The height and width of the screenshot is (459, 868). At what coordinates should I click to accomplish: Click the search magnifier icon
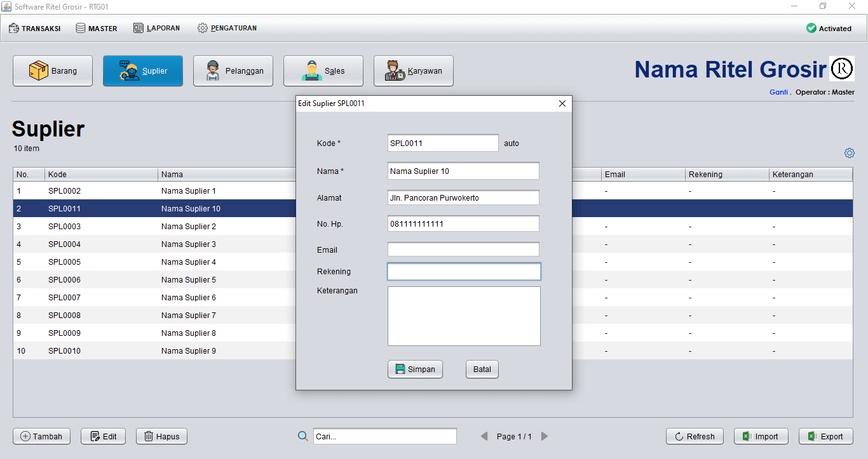pos(303,436)
